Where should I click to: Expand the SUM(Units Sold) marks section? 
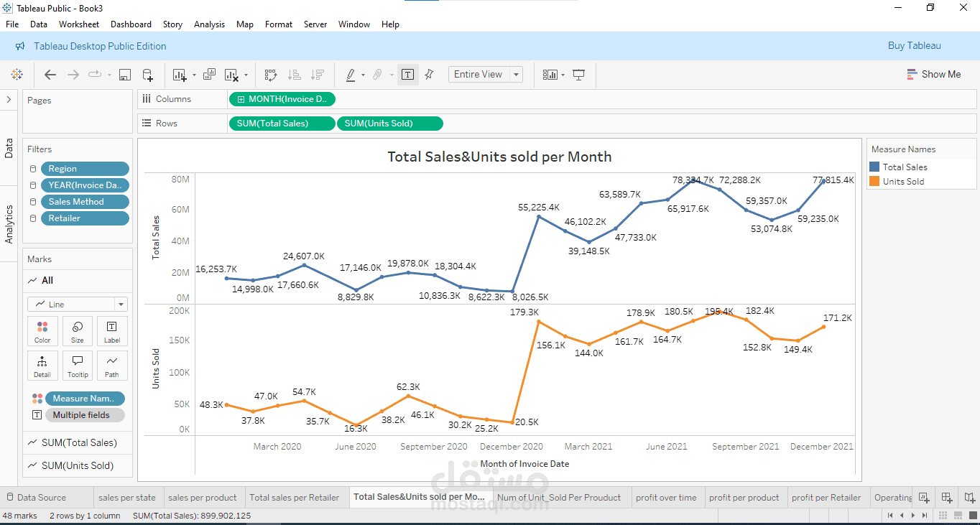coord(78,465)
